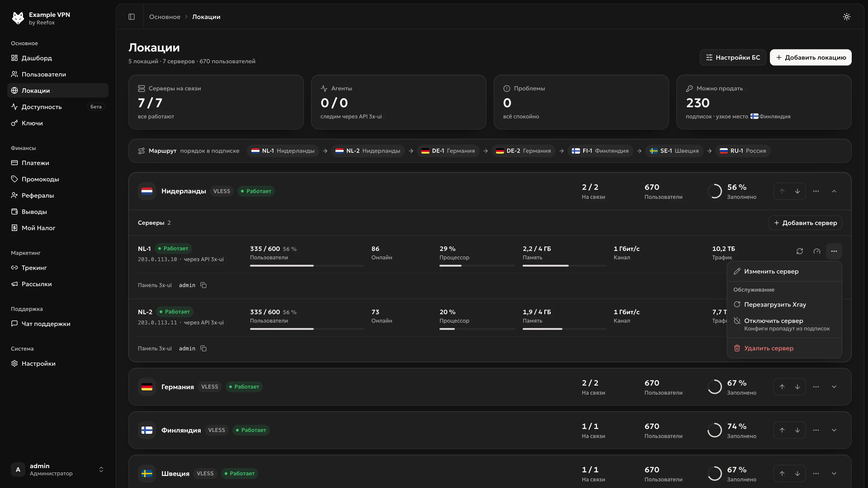Copy the NL-2 admin panel login

coord(203,349)
